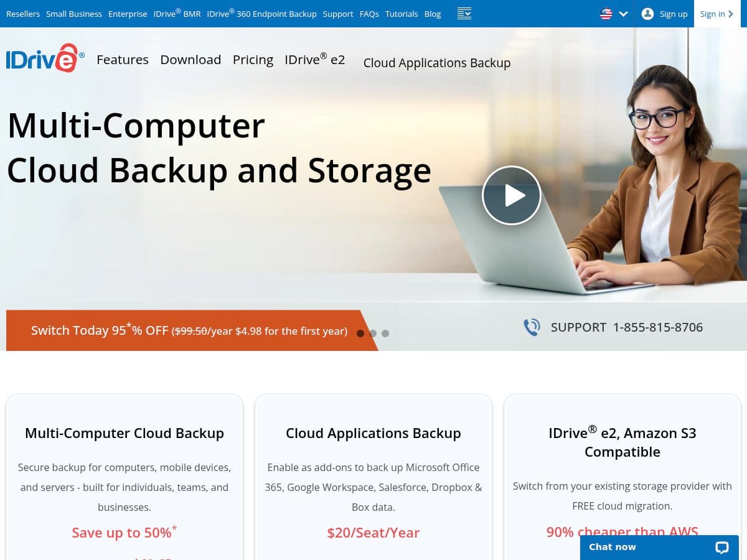Open the Support link in top bar
747x560 pixels.
click(338, 14)
